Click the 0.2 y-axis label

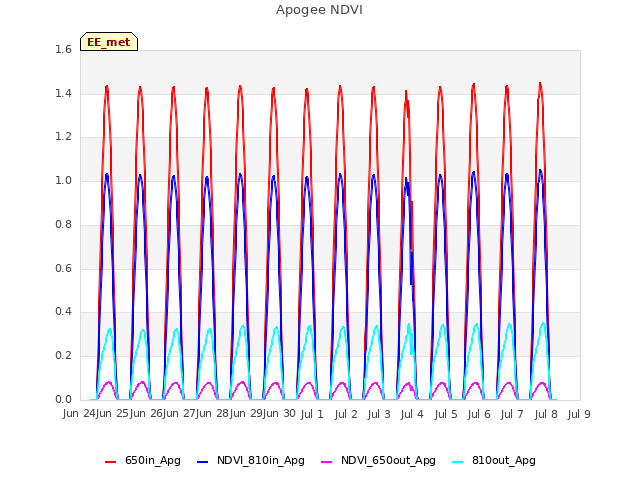click(63, 356)
